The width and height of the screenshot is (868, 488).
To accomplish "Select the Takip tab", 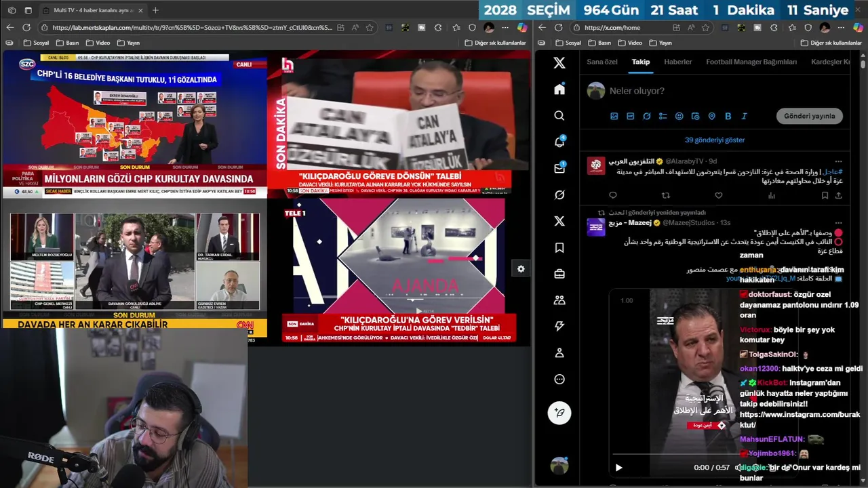I will 641,62.
